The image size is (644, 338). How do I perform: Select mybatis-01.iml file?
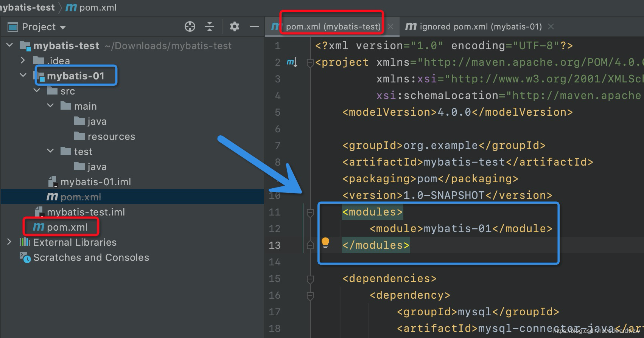click(x=96, y=182)
